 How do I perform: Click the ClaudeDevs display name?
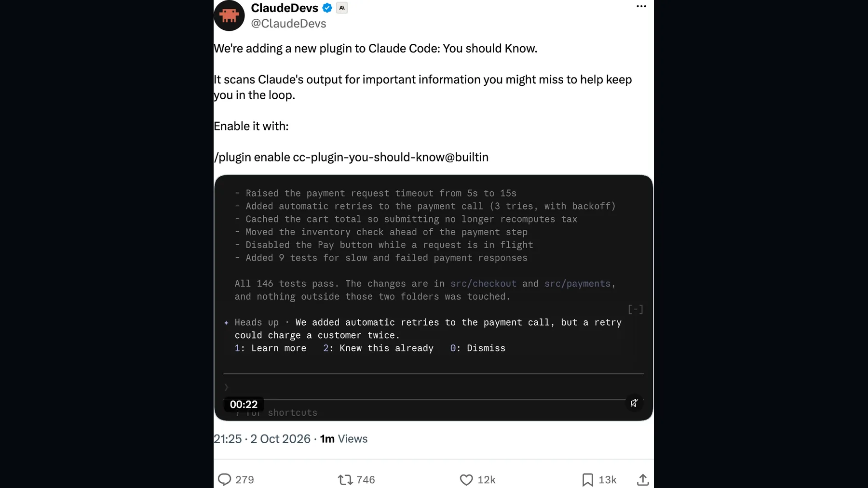285,8
